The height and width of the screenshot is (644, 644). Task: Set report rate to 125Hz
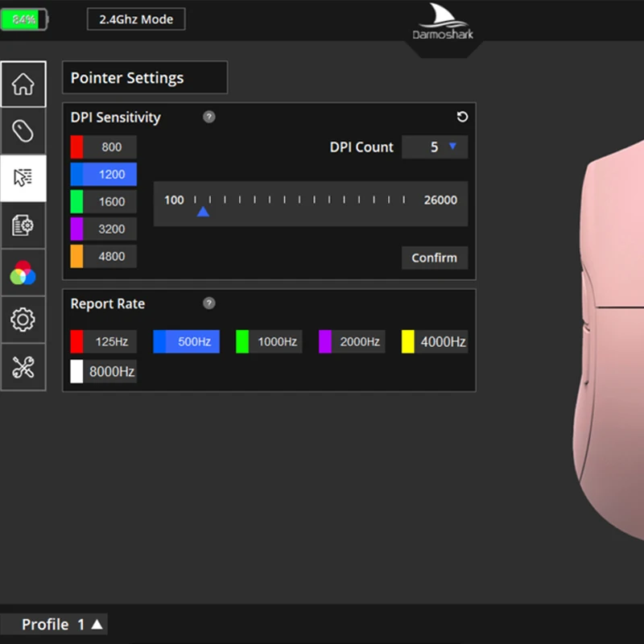pos(104,341)
